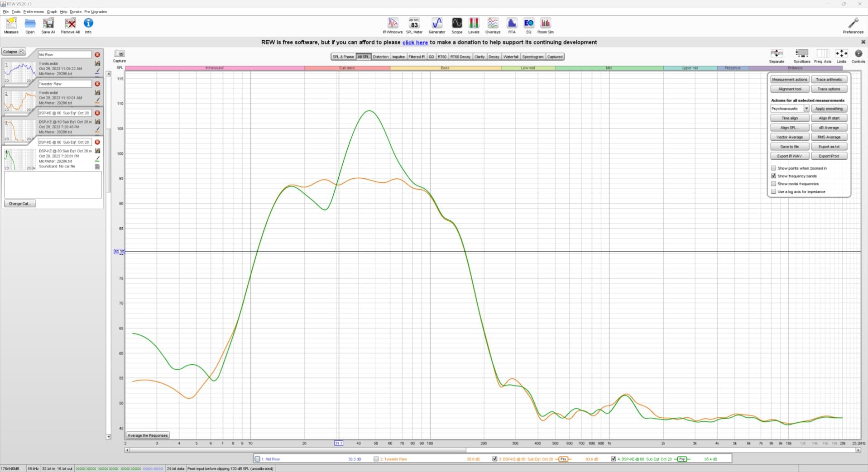Remove all measurements
The height and width of the screenshot is (472, 868).
coord(70,26)
